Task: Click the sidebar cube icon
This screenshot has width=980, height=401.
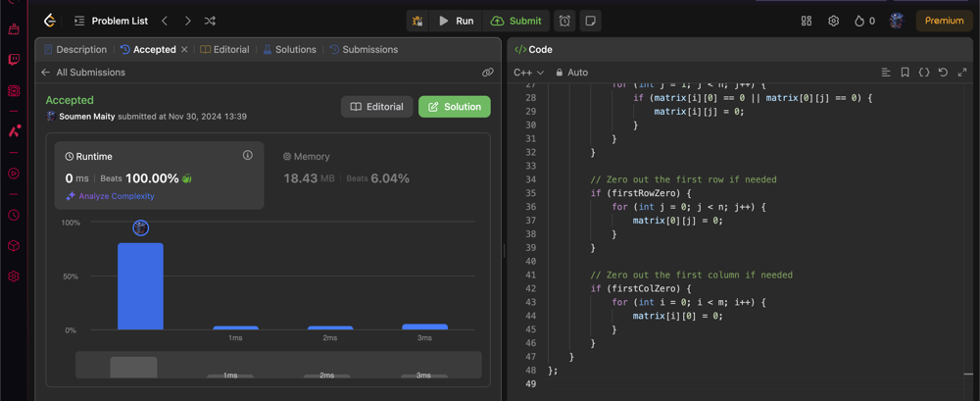Action: tap(14, 246)
